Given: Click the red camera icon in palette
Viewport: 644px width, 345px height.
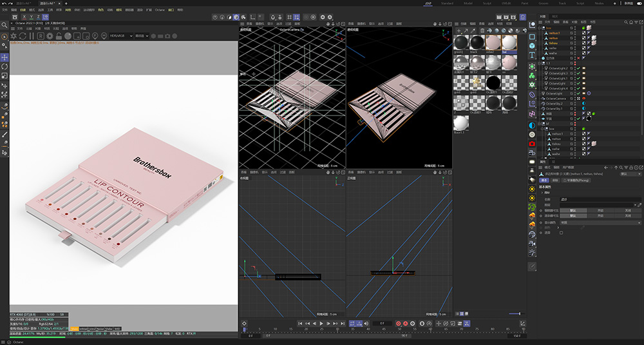Looking at the screenshot, I should (x=533, y=144).
